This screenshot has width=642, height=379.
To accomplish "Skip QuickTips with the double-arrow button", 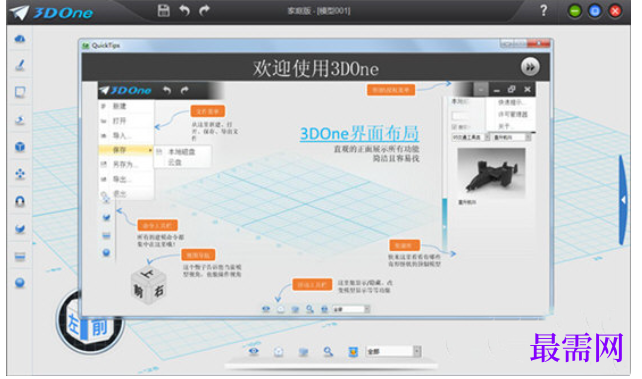I will tap(530, 67).
